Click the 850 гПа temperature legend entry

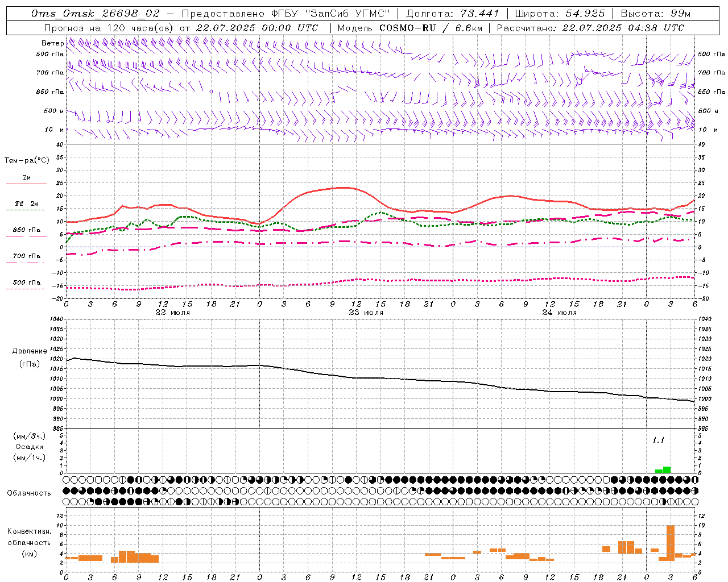pos(27,230)
